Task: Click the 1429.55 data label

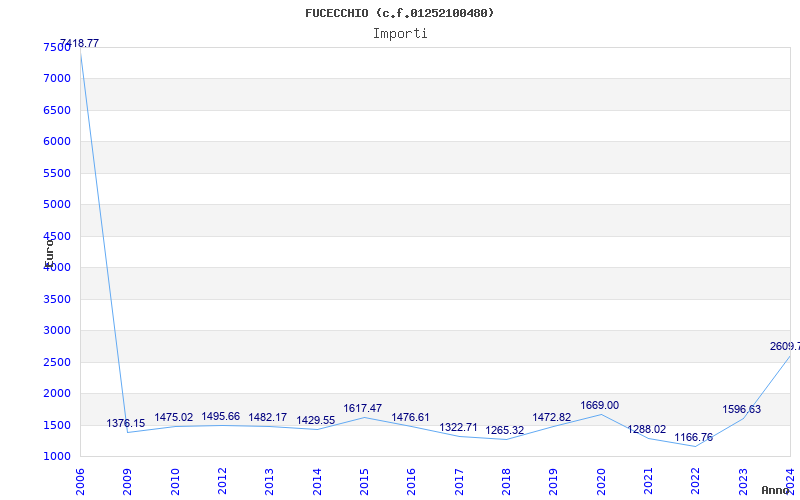Action: (x=316, y=420)
